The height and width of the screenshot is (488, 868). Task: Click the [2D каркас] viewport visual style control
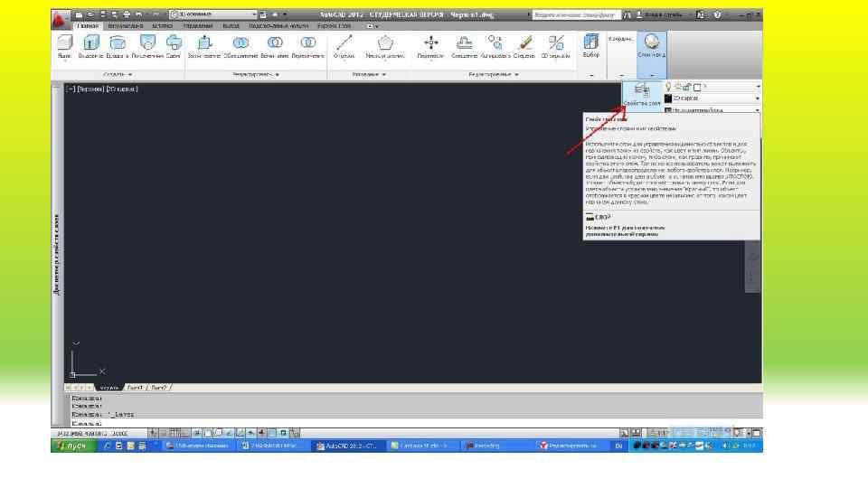click(x=122, y=89)
